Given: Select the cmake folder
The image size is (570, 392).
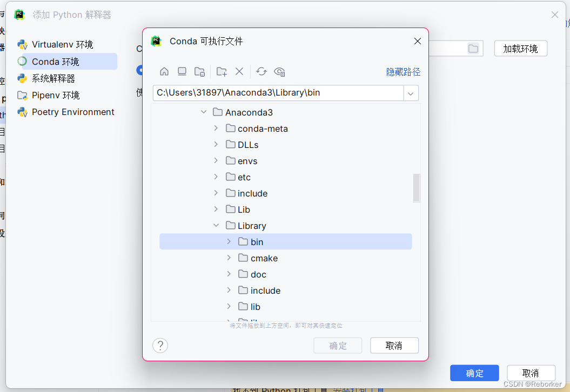Looking at the screenshot, I should pyautogui.click(x=285, y=258).
